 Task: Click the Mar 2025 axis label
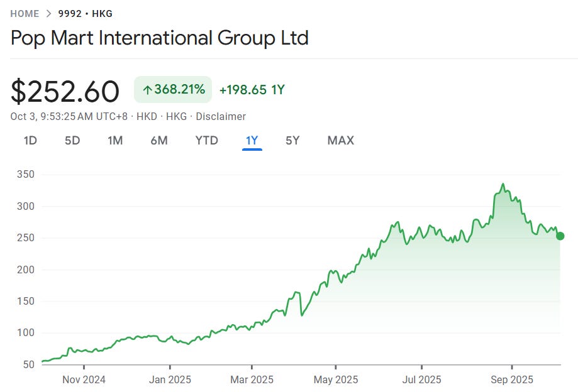[252, 379]
